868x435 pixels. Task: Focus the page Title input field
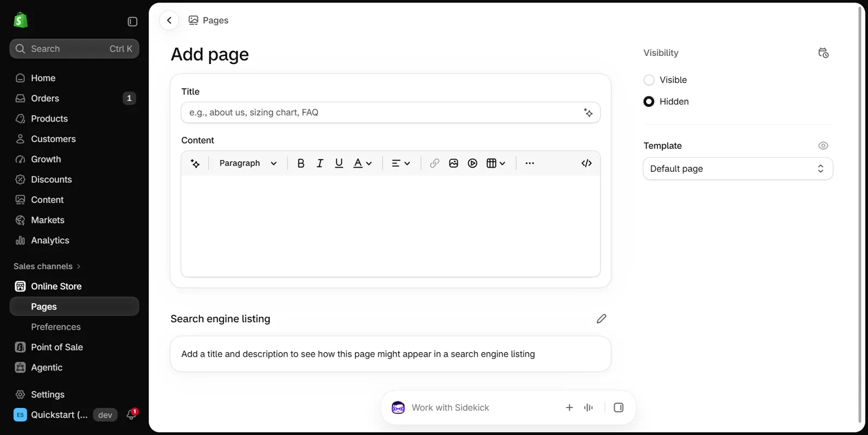(391, 113)
